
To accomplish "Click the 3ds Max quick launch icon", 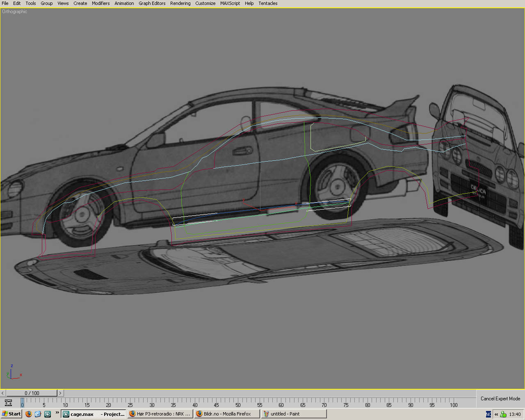I will pyautogui.click(x=48, y=414).
